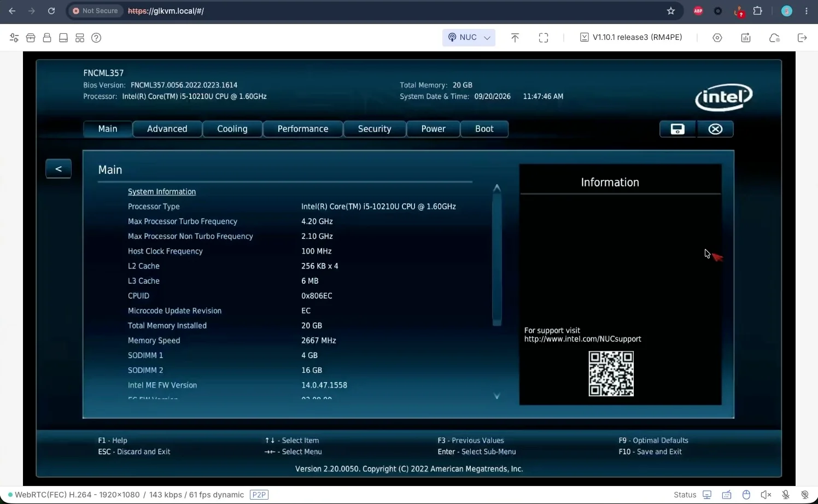Click the BIOS back arrow button
The width and height of the screenshot is (818, 504).
pos(59,169)
